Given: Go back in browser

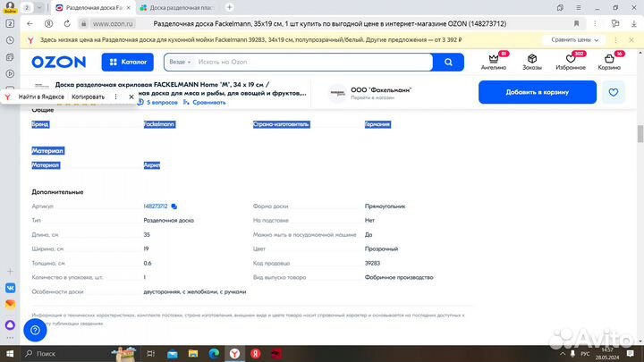Looking at the screenshot, I should (30, 24).
